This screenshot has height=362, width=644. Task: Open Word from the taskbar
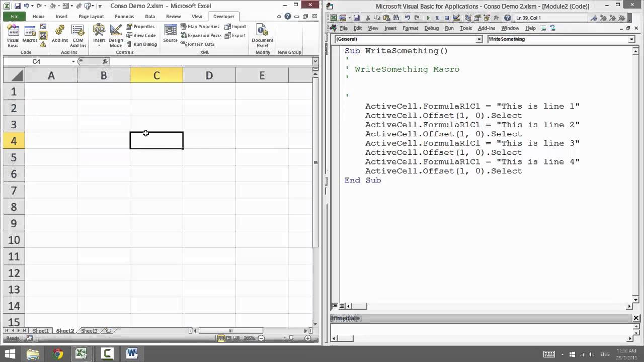tap(132, 353)
